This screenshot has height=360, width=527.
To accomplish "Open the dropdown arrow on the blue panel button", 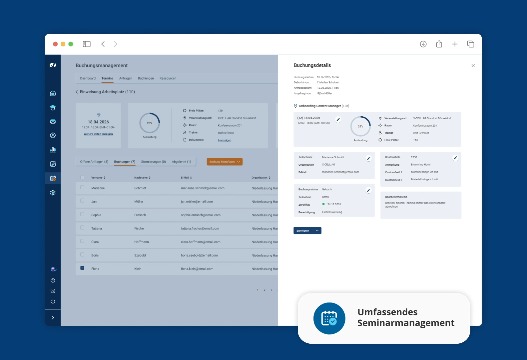I will pos(317,231).
